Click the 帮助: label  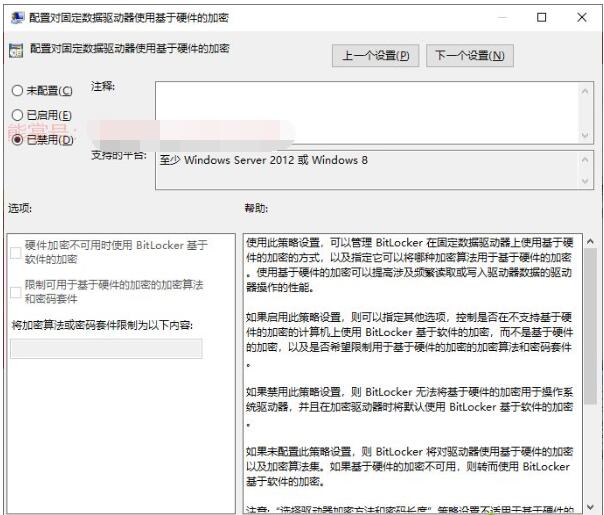(x=257, y=208)
